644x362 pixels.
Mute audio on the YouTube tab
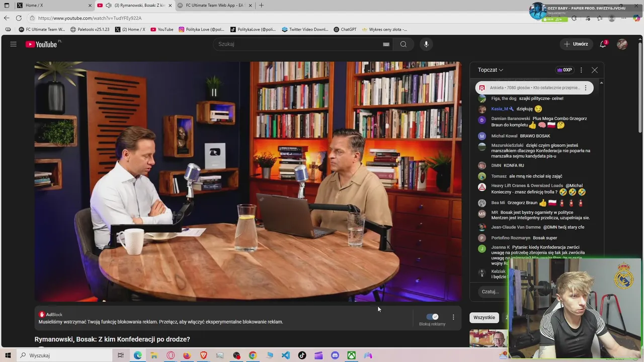[x=109, y=6]
